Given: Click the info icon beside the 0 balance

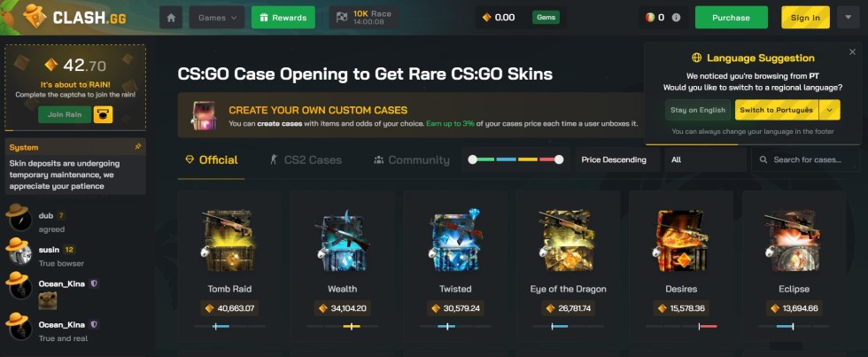Looking at the screenshot, I should [676, 18].
